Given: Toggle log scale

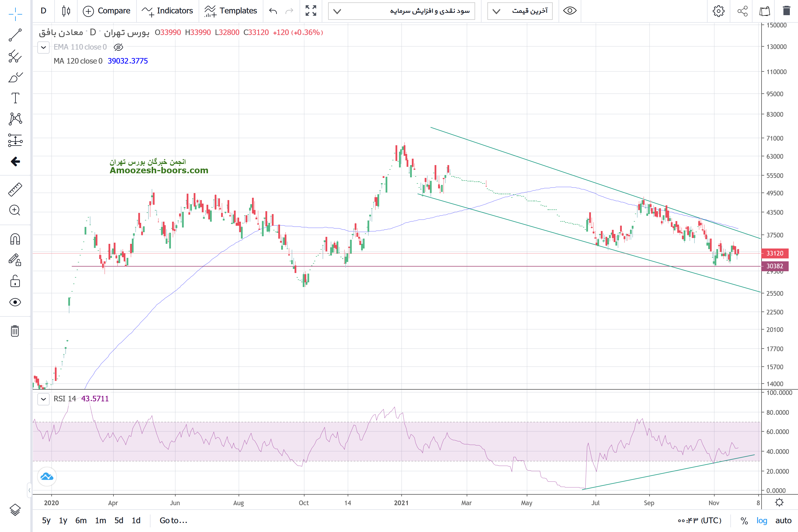Looking at the screenshot, I should pyautogui.click(x=761, y=520).
